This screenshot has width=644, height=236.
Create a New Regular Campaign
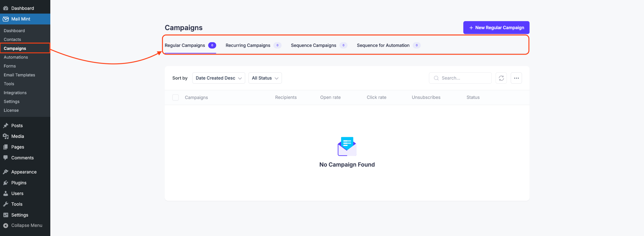pyautogui.click(x=496, y=28)
